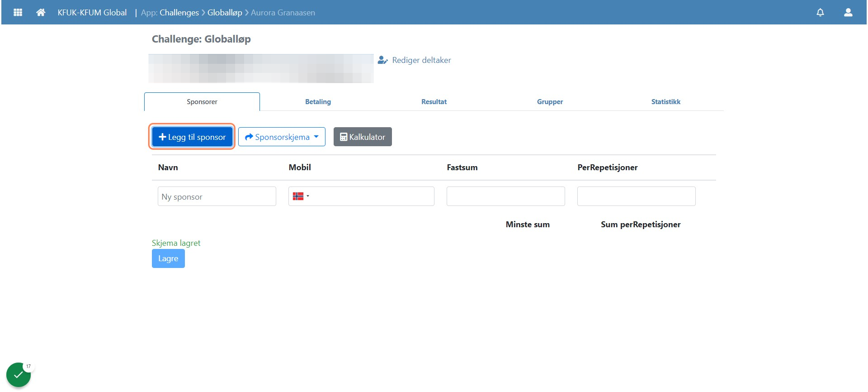Go to home via house icon
Viewport: 868px width, 392px height.
pyautogui.click(x=41, y=12)
